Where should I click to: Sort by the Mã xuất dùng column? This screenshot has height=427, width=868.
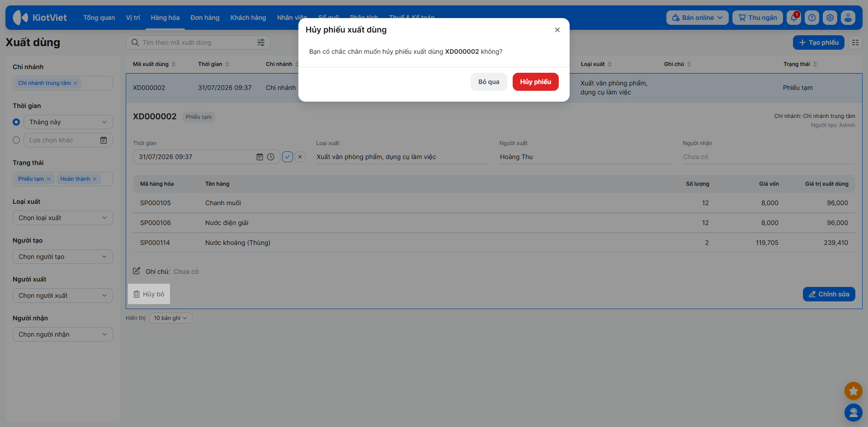pos(154,64)
